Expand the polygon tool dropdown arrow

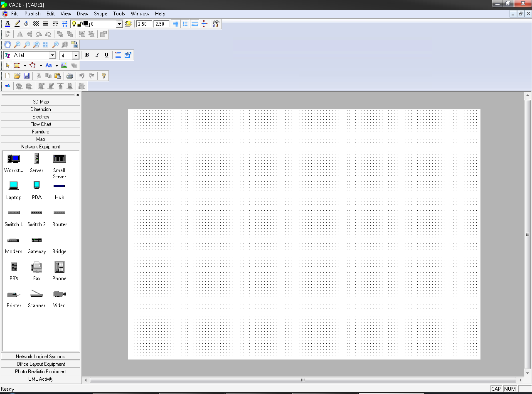pos(41,65)
